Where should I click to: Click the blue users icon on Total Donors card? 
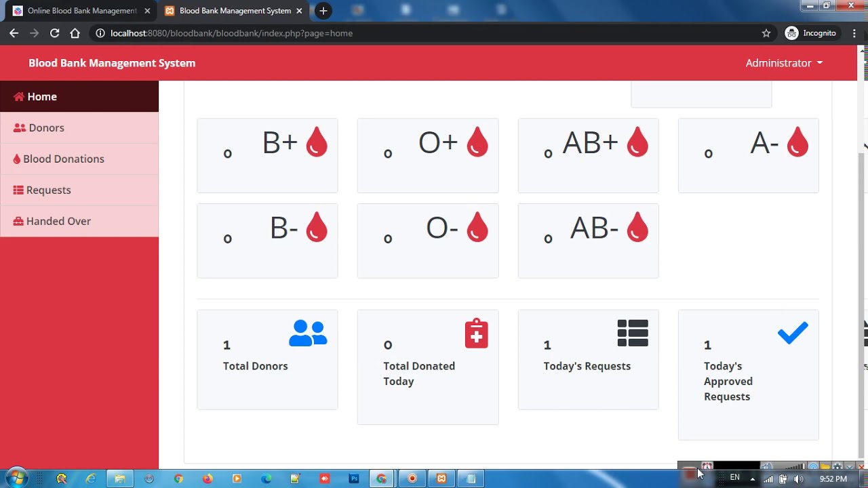click(308, 333)
